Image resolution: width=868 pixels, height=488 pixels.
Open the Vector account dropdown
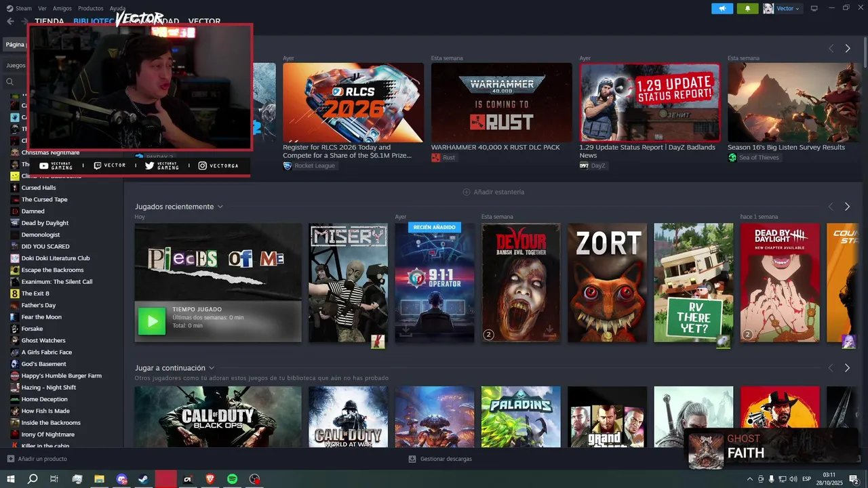point(782,8)
